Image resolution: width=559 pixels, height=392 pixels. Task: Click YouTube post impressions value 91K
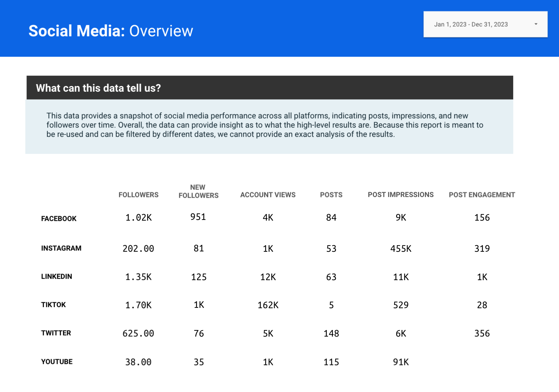tap(401, 362)
